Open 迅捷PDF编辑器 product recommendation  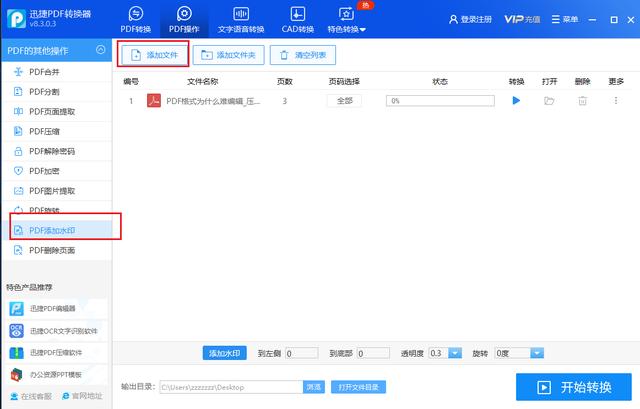point(55,309)
